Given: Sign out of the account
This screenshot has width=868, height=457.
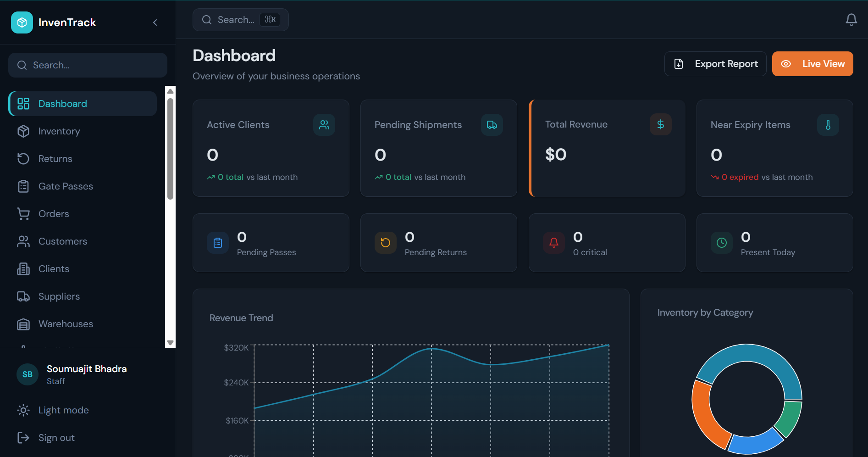Looking at the screenshot, I should [56, 438].
